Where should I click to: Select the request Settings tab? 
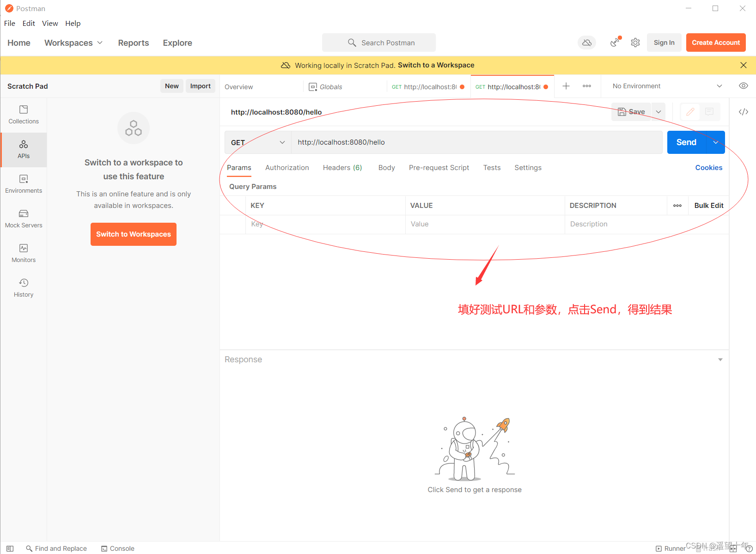tap(528, 168)
